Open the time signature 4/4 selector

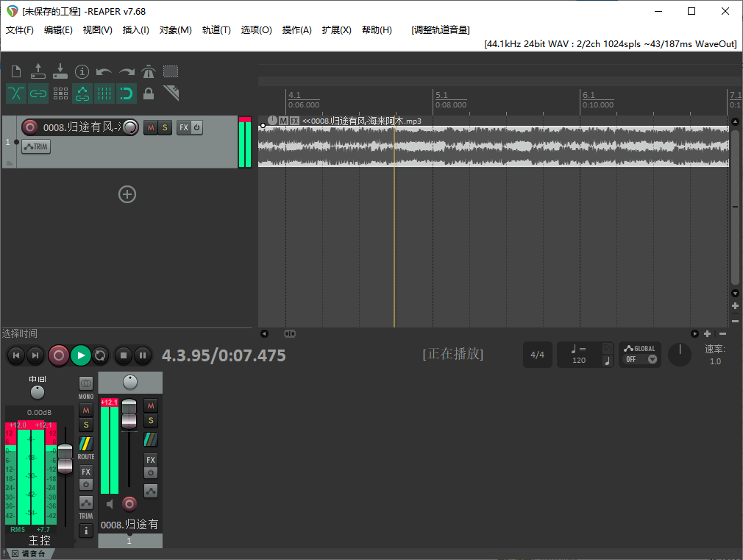(538, 355)
